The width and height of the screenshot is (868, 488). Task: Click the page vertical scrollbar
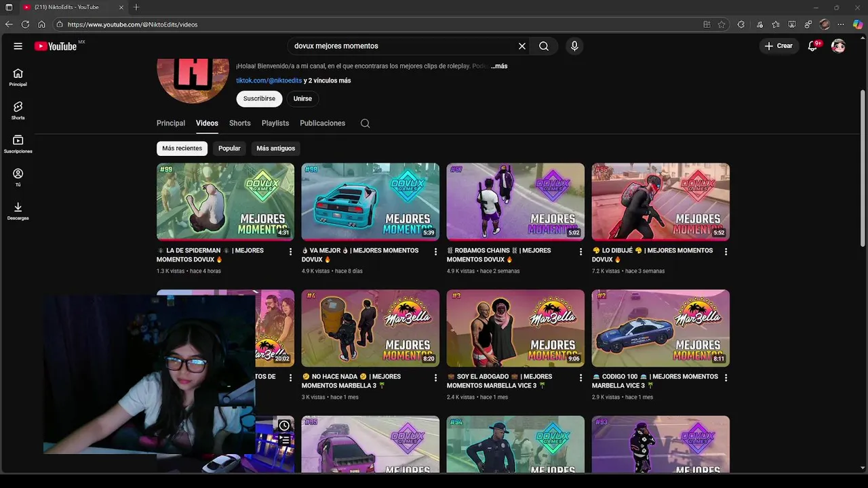pyautogui.click(x=863, y=168)
